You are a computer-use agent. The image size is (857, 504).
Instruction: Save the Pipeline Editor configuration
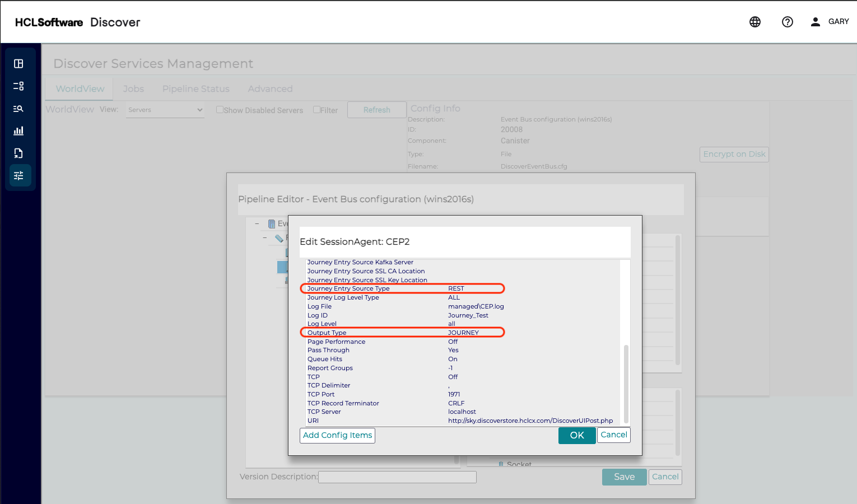point(625,477)
